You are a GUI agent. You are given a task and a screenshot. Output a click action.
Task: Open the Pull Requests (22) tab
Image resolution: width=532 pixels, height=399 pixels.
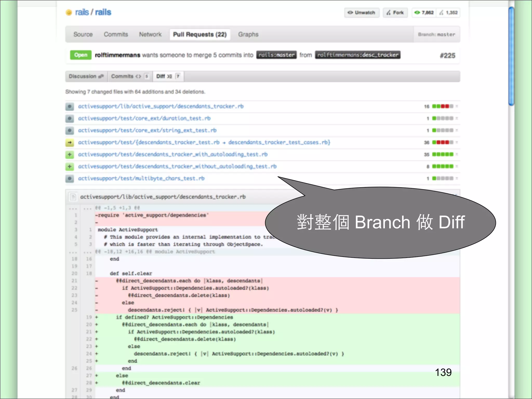[200, 34]
